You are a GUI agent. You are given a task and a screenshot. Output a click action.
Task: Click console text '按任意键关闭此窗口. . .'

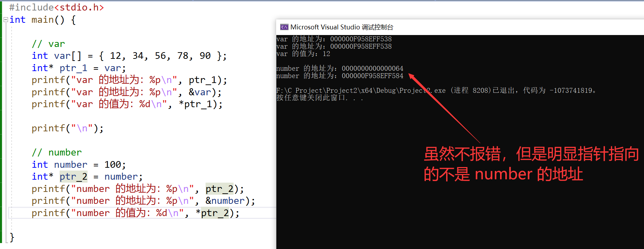click(320, 98)
